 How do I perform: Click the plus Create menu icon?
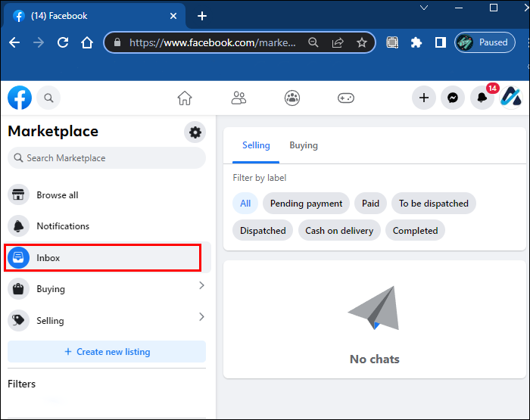(x=424, y=98)
